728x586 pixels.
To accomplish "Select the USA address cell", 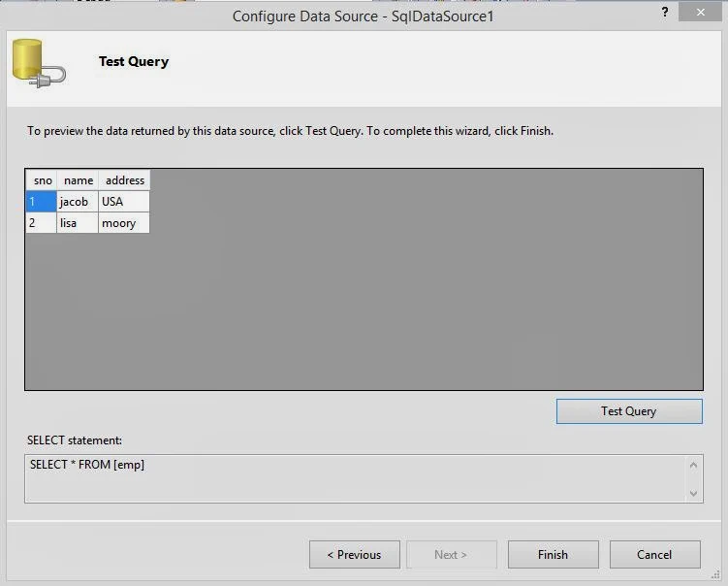I will [124, 202].
